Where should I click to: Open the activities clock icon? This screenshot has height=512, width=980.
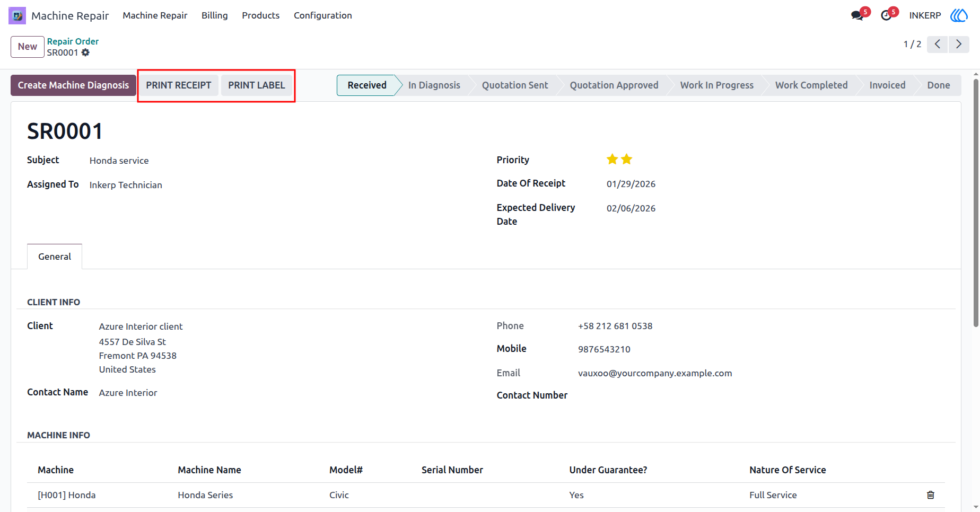tap(886, 15)
